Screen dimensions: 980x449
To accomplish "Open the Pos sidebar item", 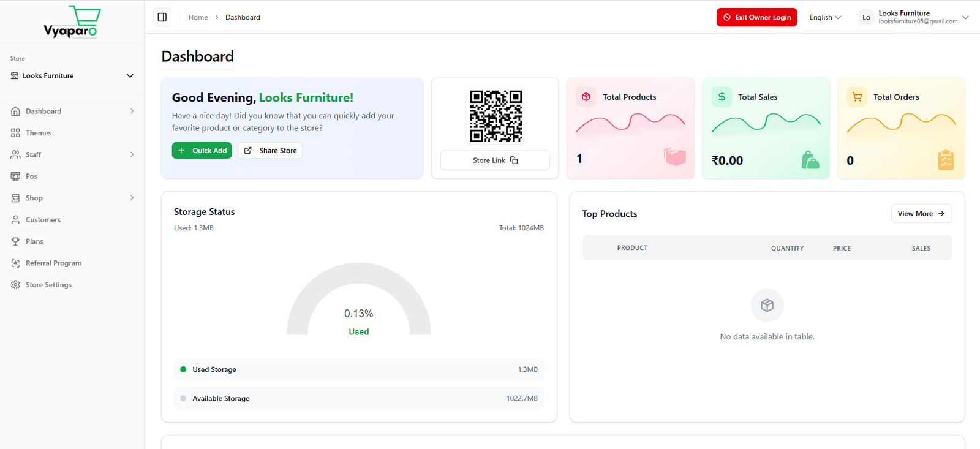I will pyautogui.click(x=31, y=176).
